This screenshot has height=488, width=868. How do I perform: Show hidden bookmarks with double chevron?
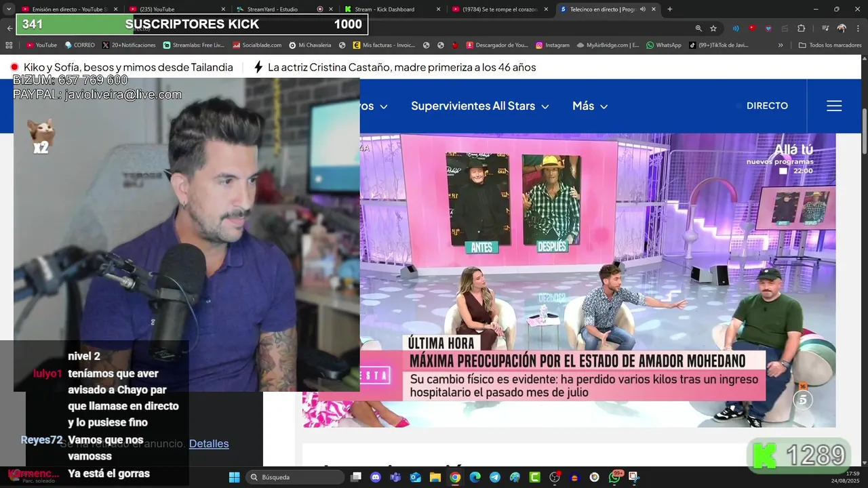coord(781,45)
